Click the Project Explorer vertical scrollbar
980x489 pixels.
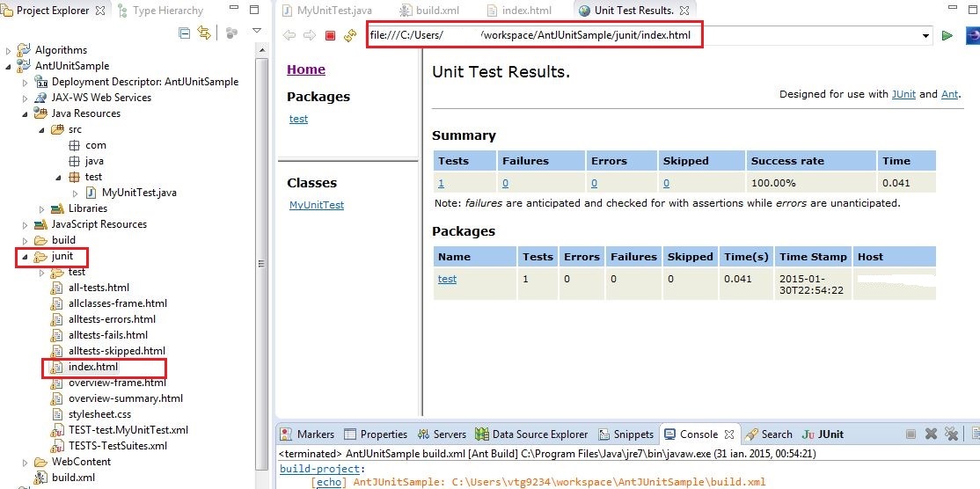(261, 264)
